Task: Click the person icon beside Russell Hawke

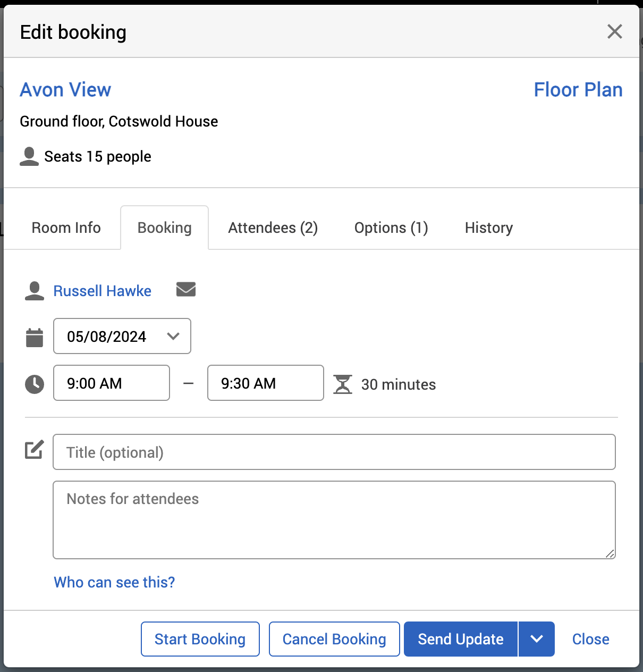Action: [x=35, y=291]
